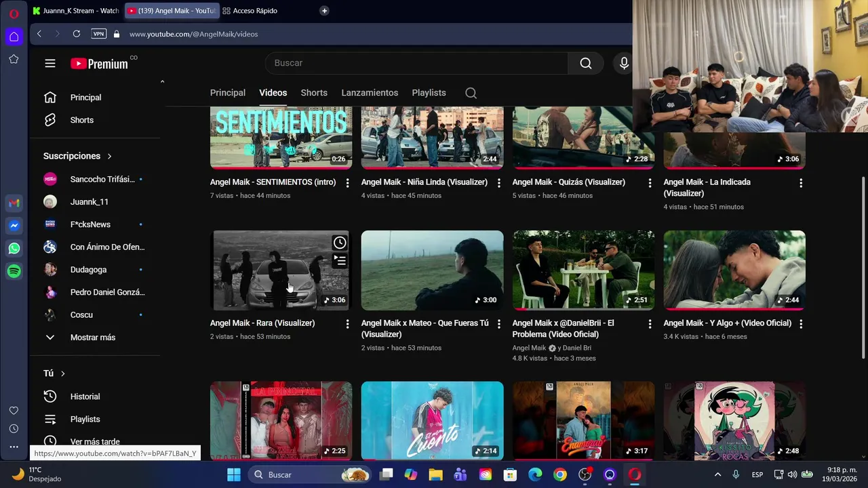Open OBS Studio from the taskbar
The image size is (868, 488).
click(585, 474)
